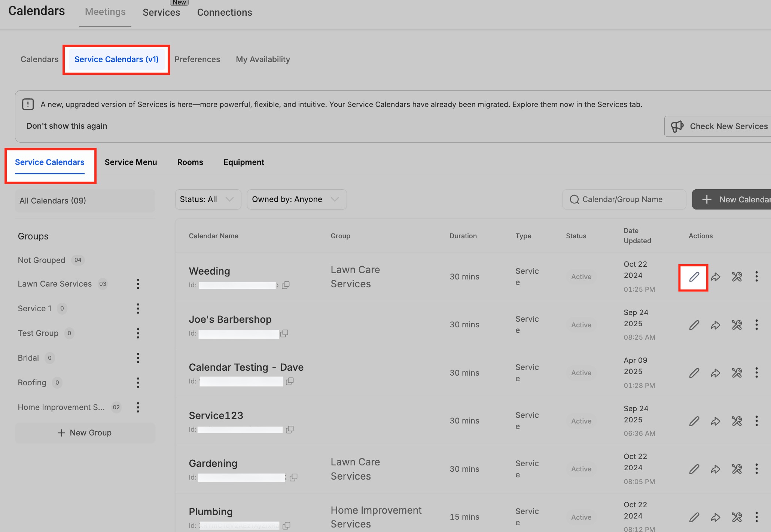This screenshot has width=771, height=532.
Task: Copy the Service123 calendar Id
Action: pos(290,429)
